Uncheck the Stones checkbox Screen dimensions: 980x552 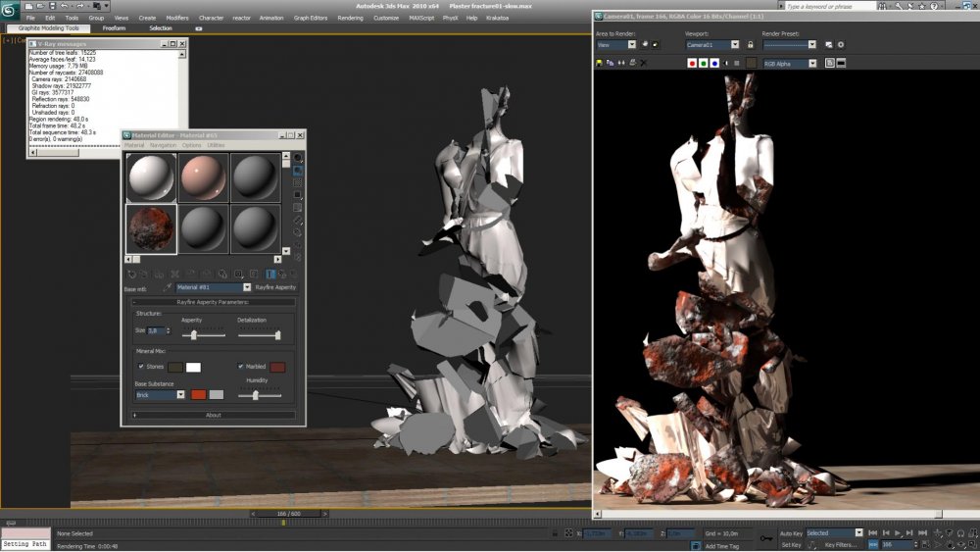[x=141, y=367]
